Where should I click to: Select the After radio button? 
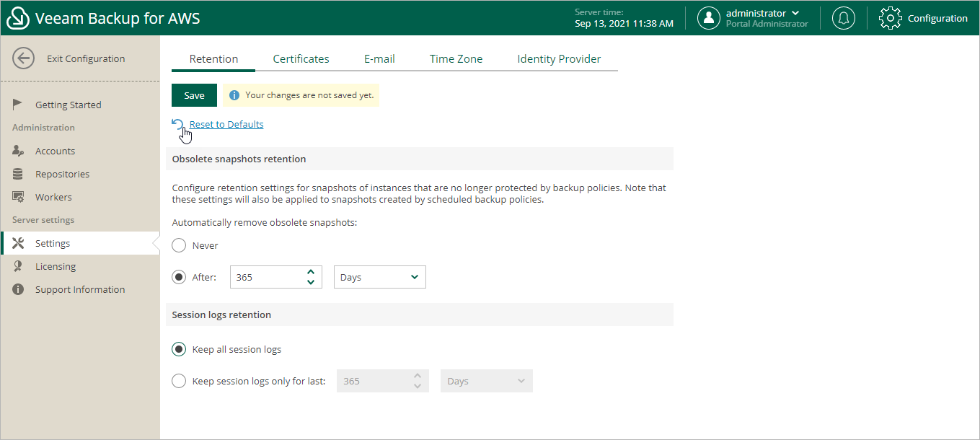179,277
